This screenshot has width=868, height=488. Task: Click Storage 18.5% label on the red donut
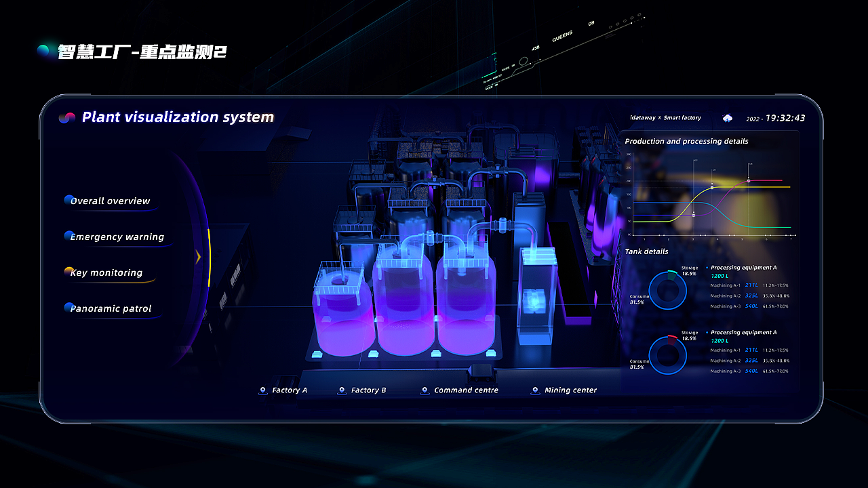click(689, 335)
